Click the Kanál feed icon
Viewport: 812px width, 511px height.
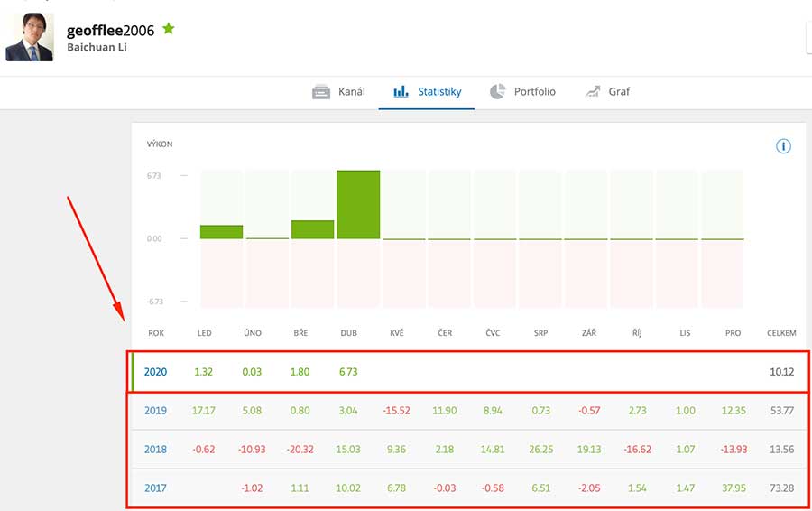(321, 92)
